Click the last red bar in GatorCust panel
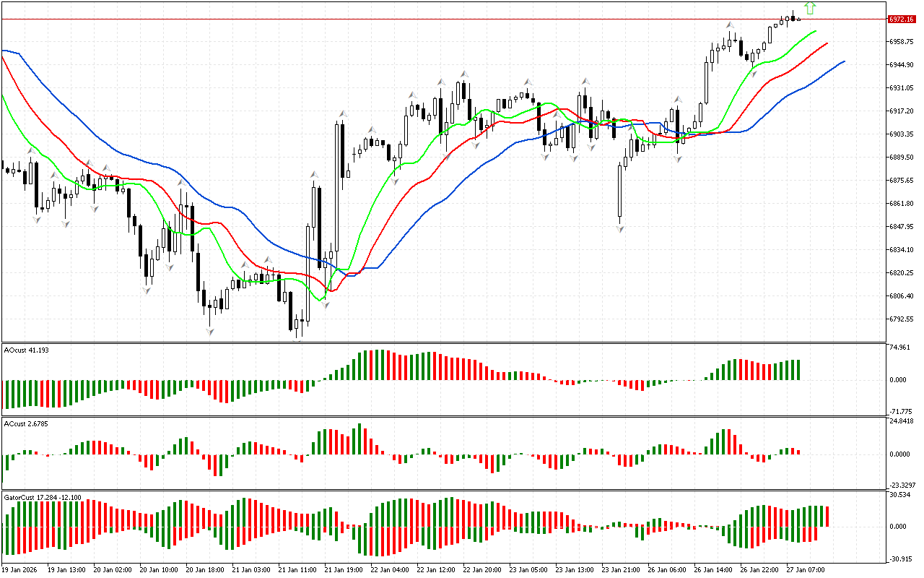This screenshot has height=578, width=924. (x=827, y=516)
